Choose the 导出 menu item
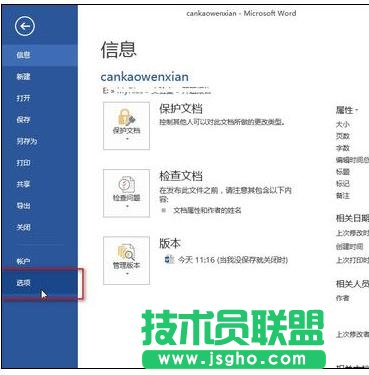 pos(40,206)
